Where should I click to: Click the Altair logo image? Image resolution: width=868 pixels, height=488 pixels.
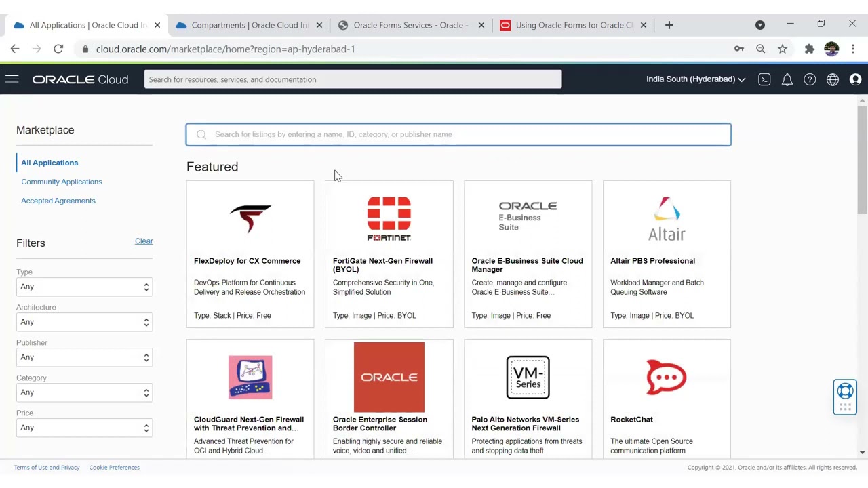[667, 218]
